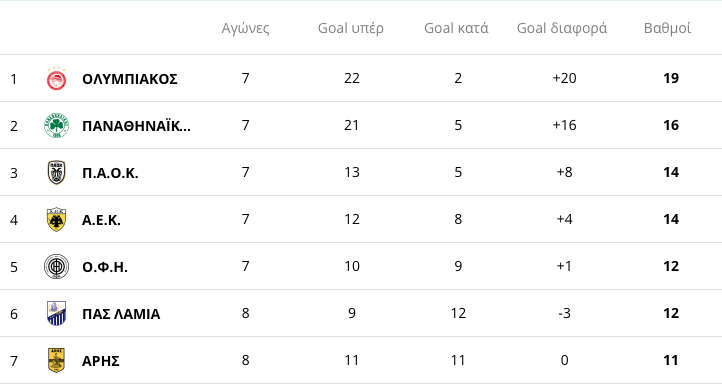Sort standings by Βαθμοί header
This screenshot has height=385, width=722.
(667, 29)
